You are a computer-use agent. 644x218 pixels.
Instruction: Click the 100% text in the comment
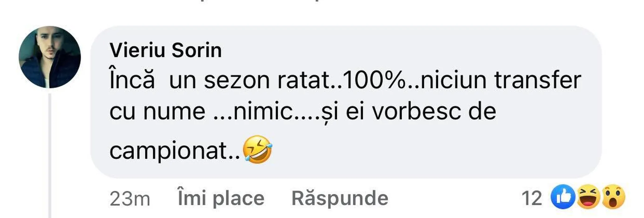[x=375, y=80]
